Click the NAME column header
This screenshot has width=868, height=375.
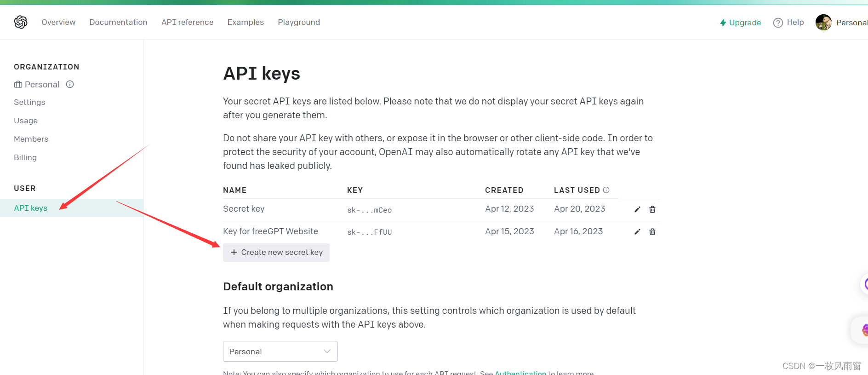pyautogui.click(x=234, y=190)
